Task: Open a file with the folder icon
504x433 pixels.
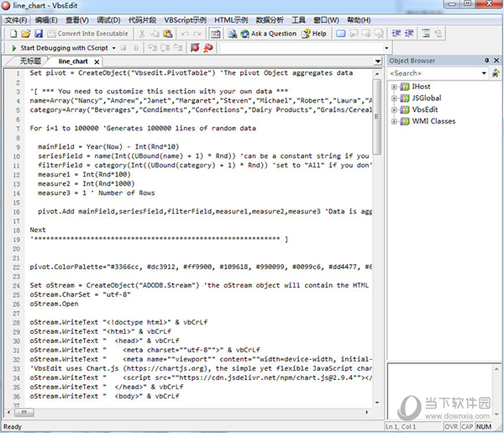Action: pyautogui.click(x=24, y=34)
